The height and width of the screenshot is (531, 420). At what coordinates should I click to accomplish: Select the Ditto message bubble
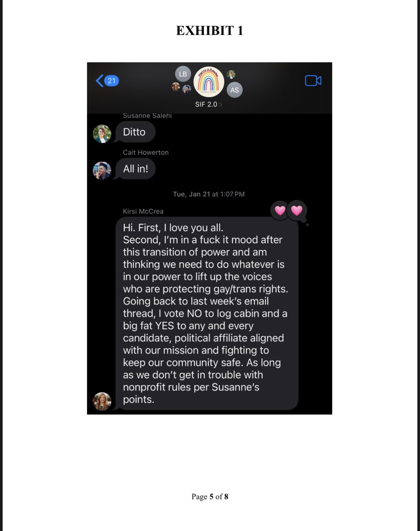click(x=135, y=132)
